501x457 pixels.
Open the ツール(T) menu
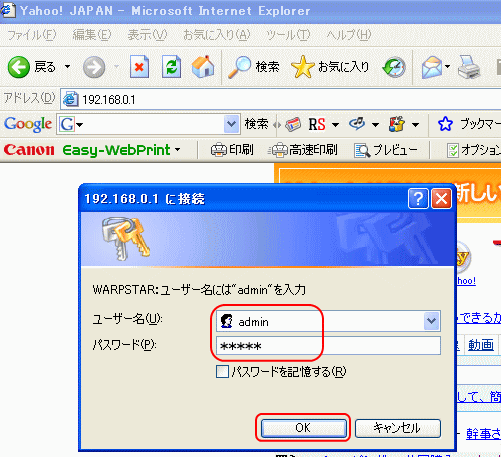(x=288, y=35)
